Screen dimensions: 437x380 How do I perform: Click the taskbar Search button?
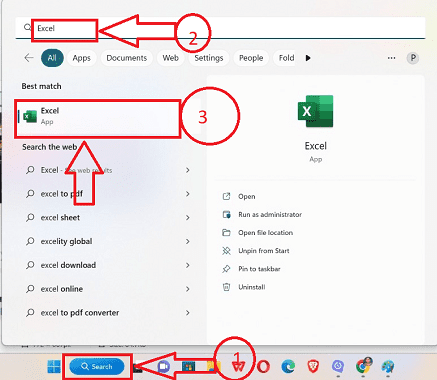pos(97,367)
